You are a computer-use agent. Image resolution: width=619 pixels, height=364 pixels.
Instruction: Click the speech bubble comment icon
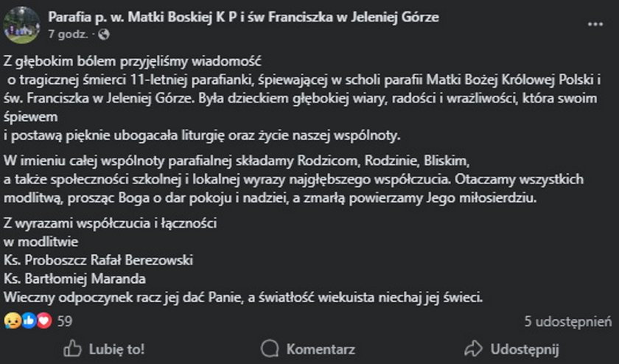tap(270, 349)
